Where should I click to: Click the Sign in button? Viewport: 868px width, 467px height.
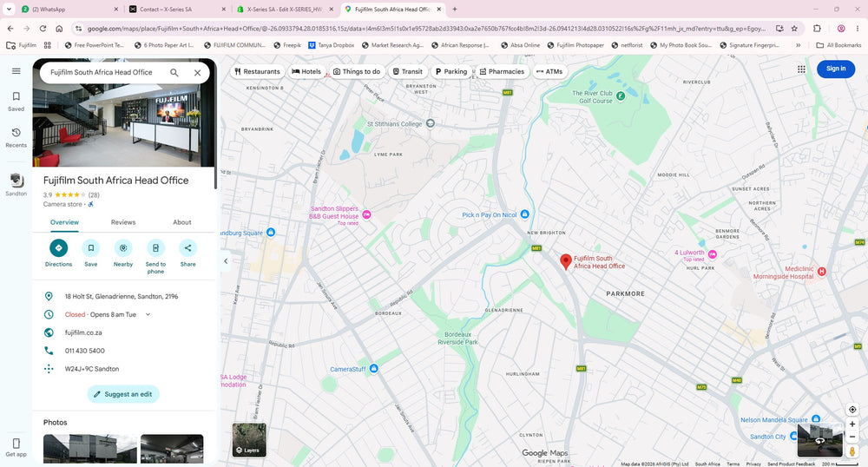[836, 69]
